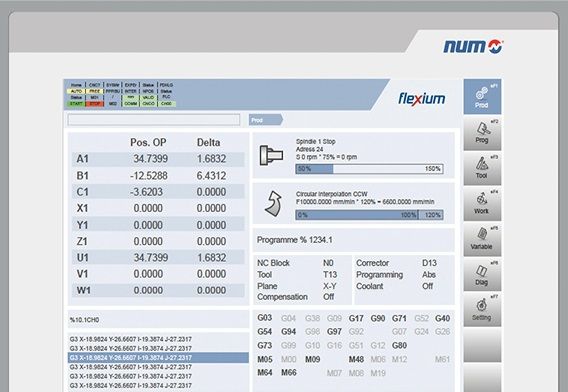This screenshot has width=568, height=392.
Task: Click the feed rate override bar
Action: pyautogui.click(x=369, y=215)
